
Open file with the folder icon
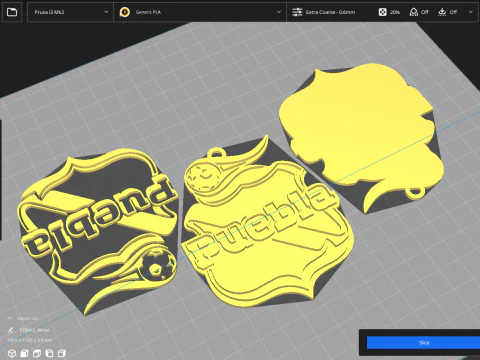coord(12,12)
